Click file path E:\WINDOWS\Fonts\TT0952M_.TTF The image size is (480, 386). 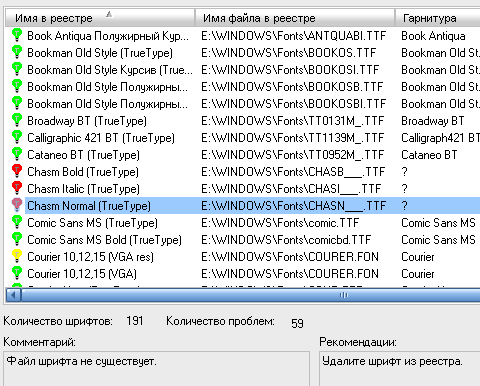[x=293, y=155]
